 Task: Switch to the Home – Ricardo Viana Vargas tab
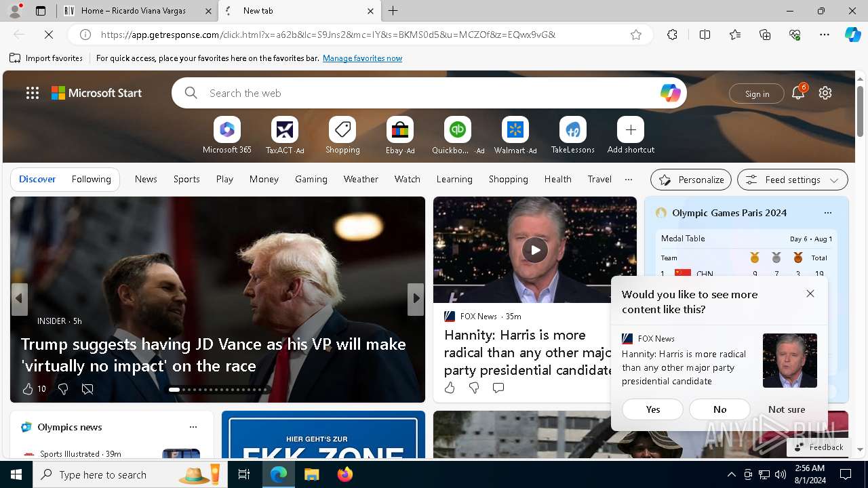coord(138,11)
